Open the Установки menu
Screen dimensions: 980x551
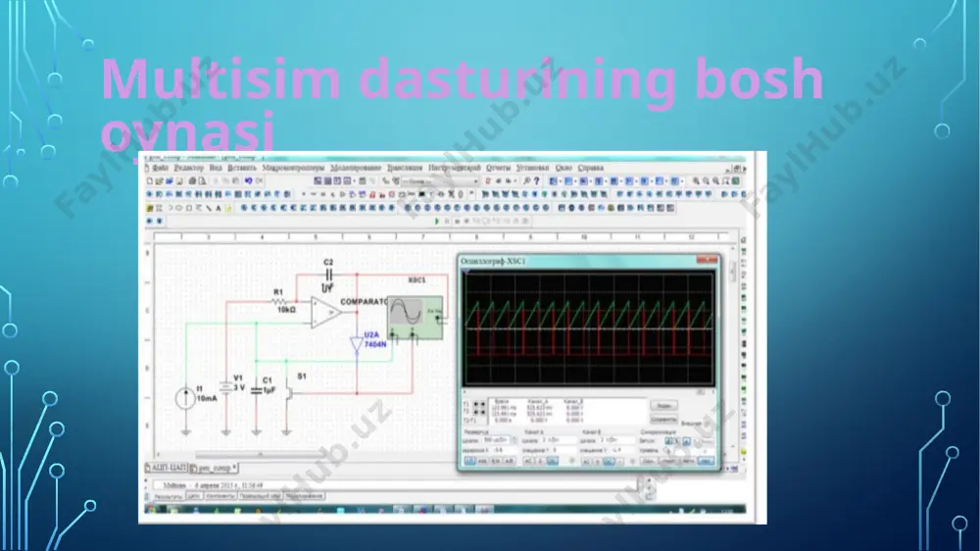point(532,168)
